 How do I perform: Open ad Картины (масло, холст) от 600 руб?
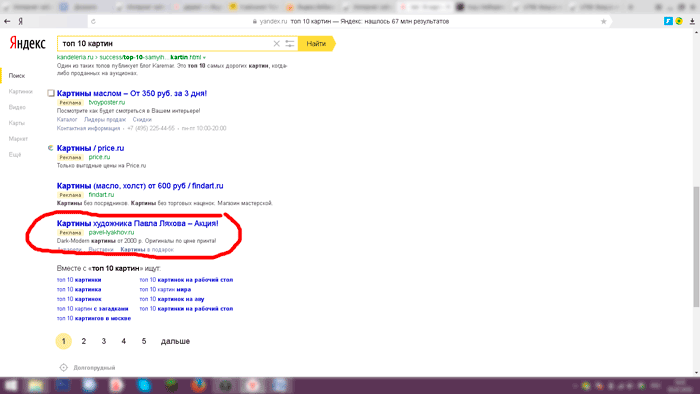pyautogui.click(x=140, y=186)
